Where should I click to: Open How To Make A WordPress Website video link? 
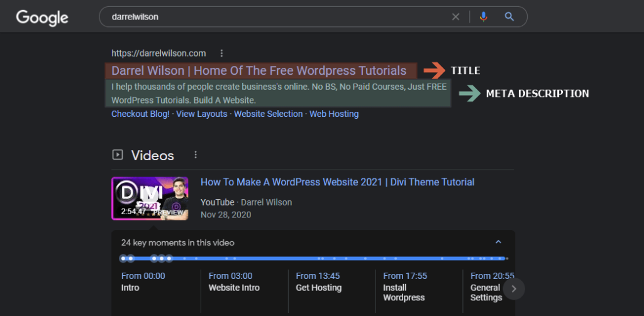(x=337, y=182)
